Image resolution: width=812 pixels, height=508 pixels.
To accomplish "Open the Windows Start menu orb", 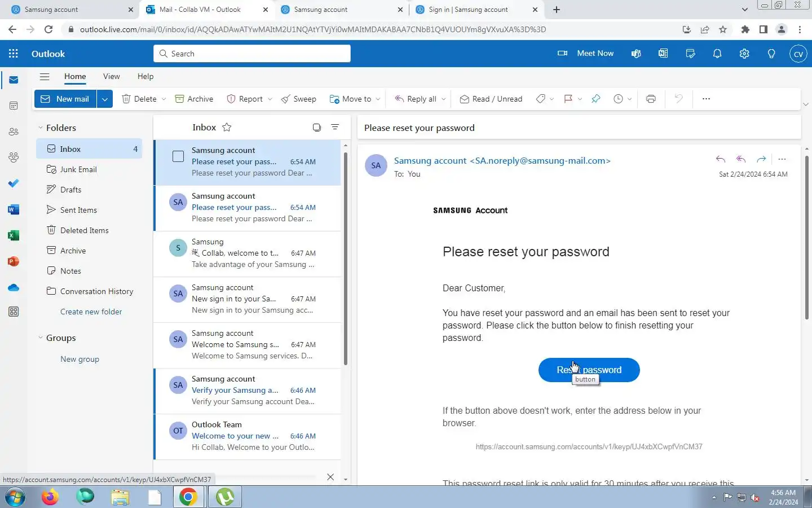I will tap(15, 497).
